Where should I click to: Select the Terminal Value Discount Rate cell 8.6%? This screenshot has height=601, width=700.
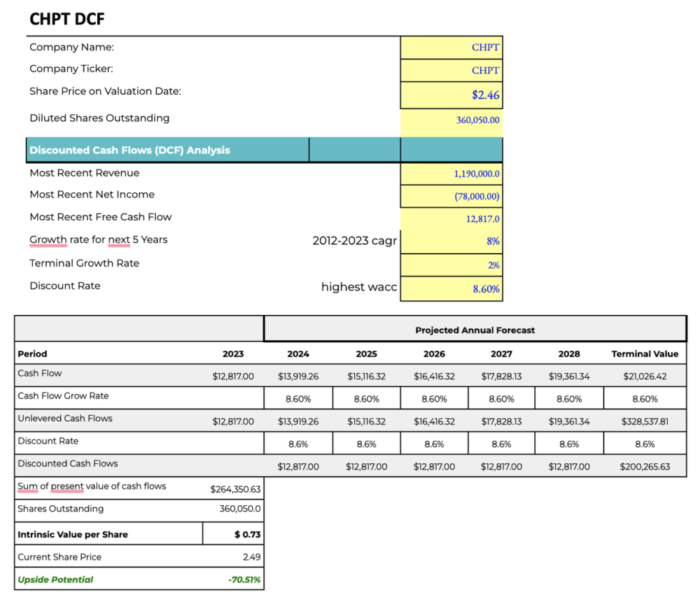pos(645,444)
